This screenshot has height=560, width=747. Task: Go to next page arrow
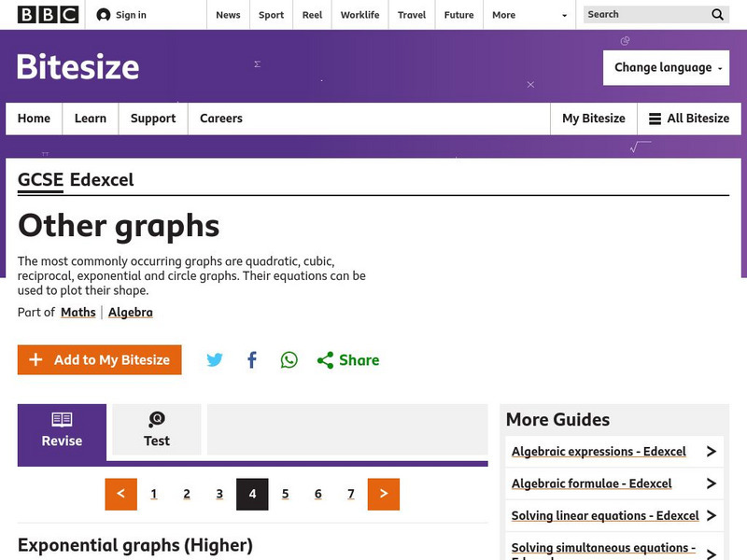pyautogui.click(x=384, y=494)
